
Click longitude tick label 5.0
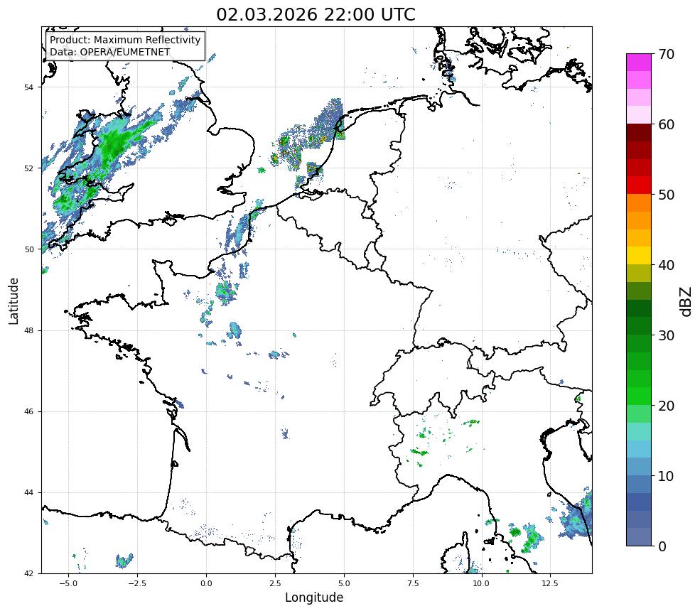pos(344,583)
